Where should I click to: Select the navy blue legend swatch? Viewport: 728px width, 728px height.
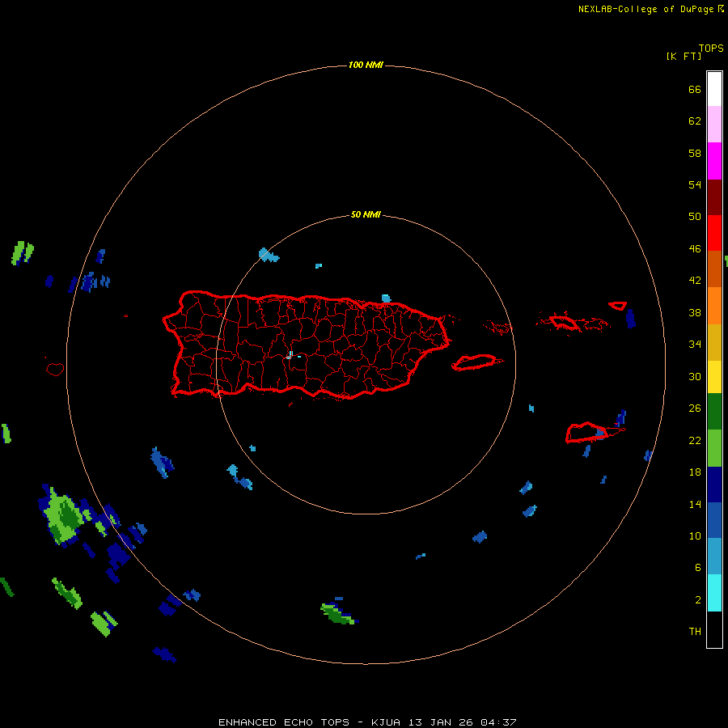[714, 485]
